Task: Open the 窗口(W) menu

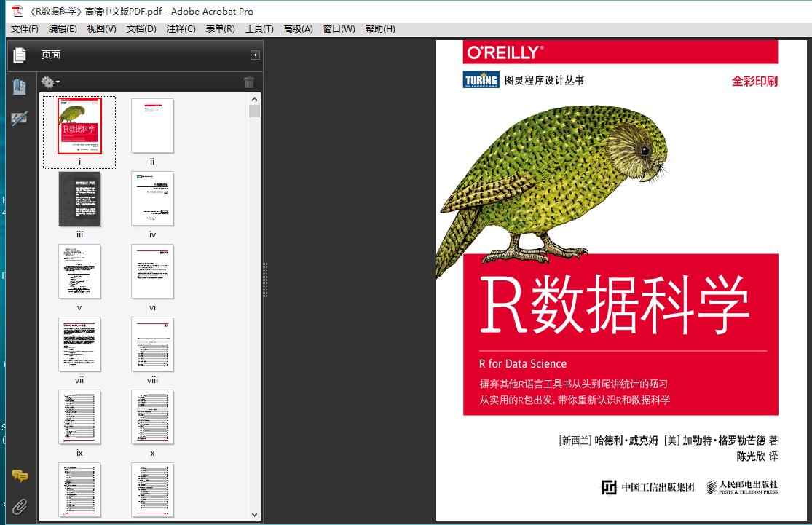Action: click(x=339, y=29)
